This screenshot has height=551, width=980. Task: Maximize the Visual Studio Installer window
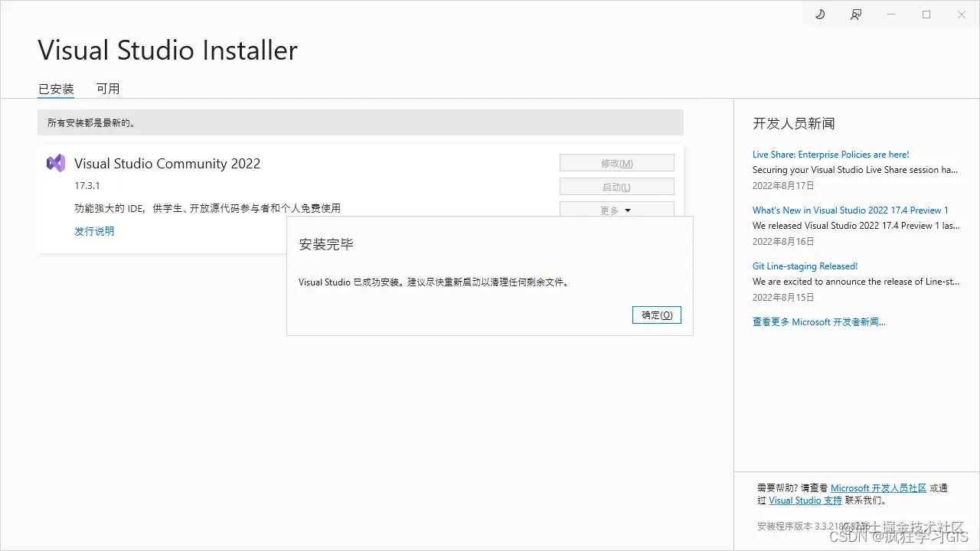click(x=926, y=15)
